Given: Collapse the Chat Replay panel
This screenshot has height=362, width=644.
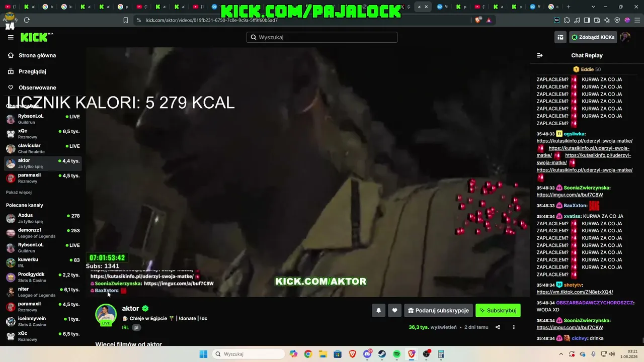Looking at the screenshot, I should pyautogui.click(x=540, y=55).
